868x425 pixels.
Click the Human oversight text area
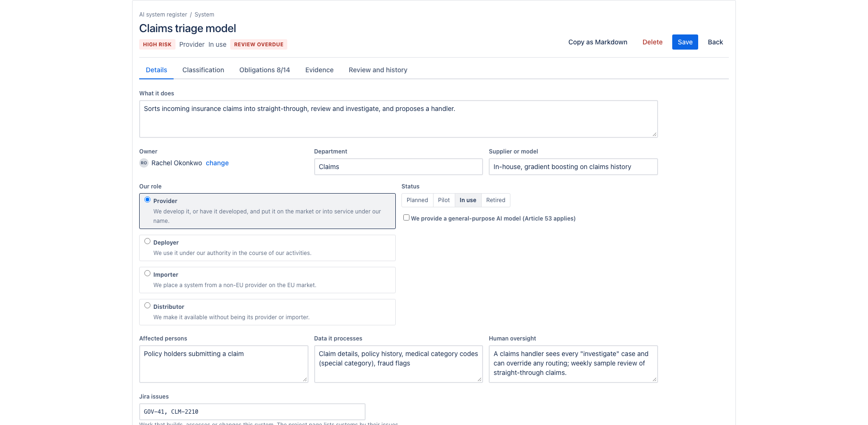[573, 364]
